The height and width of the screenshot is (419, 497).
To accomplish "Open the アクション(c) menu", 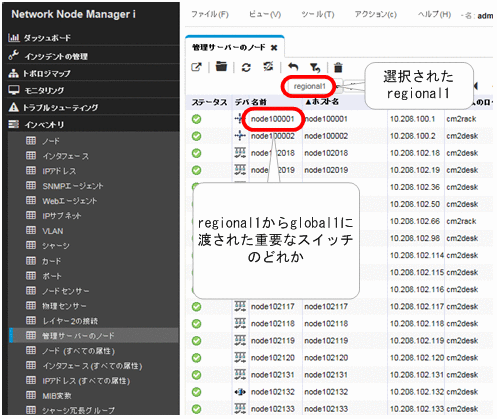I will (375, 15).
